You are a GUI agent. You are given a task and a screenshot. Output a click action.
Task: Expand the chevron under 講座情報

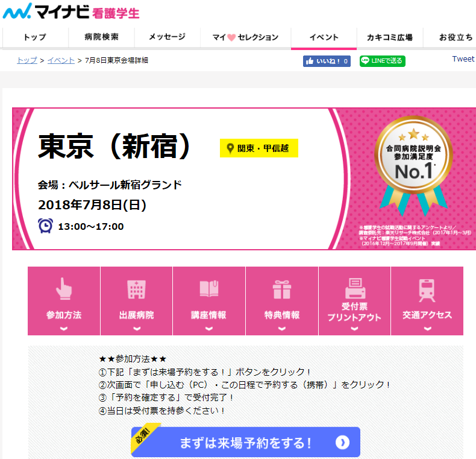[209, 329]
